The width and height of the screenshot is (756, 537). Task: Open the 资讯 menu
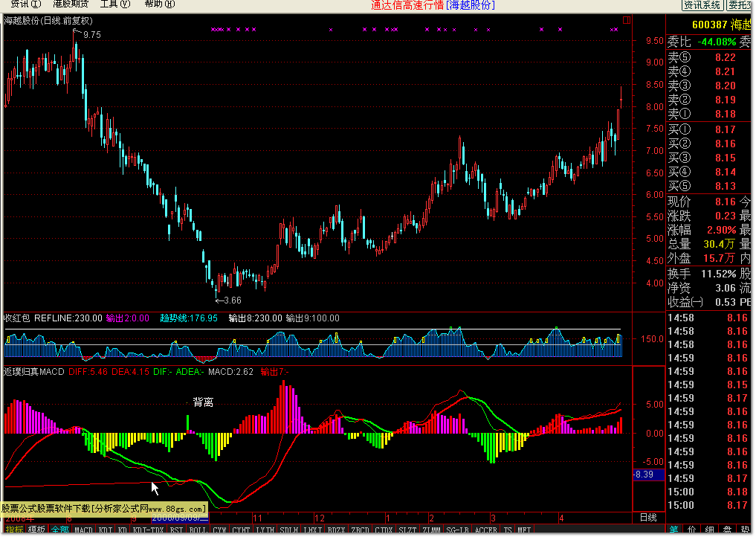coord(26,4)
